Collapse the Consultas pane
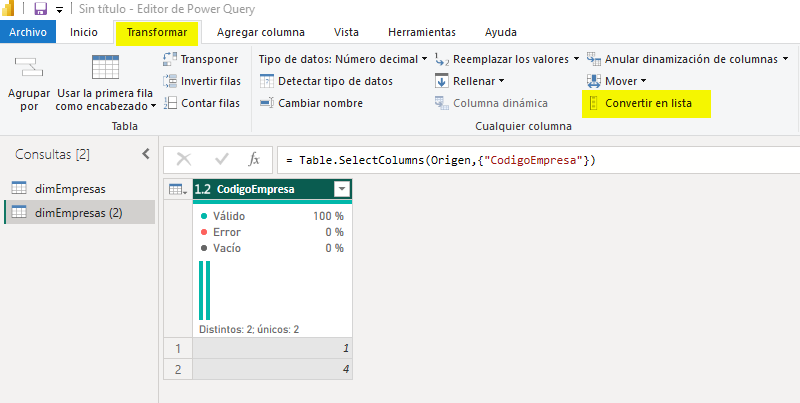 click(x=145, y=154)
